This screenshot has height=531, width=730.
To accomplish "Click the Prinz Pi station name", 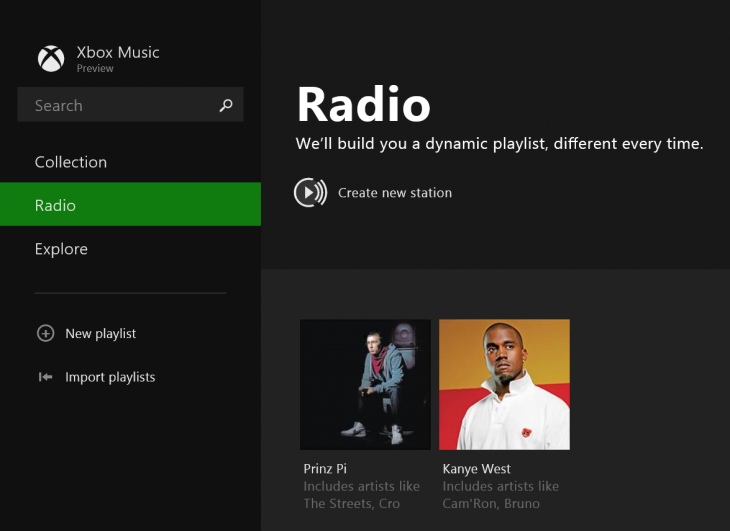I will click(x=325, y=469).
